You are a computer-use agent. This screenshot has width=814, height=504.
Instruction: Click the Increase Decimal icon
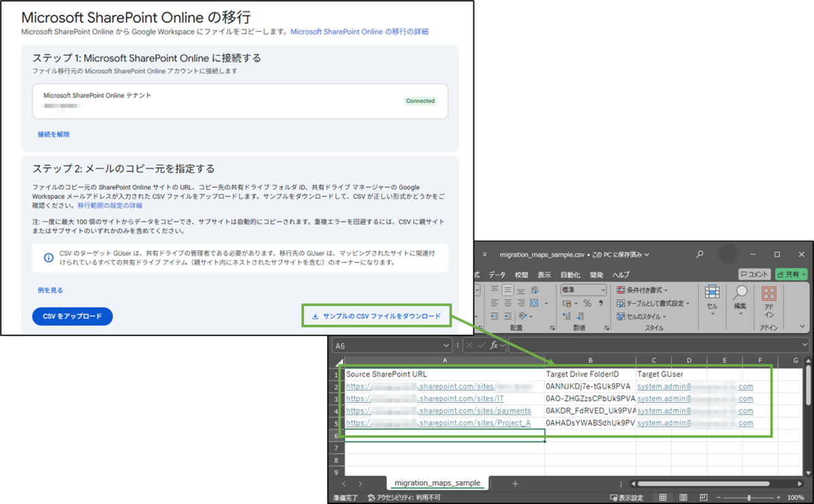pyautogui.click(x=566, y=316)
